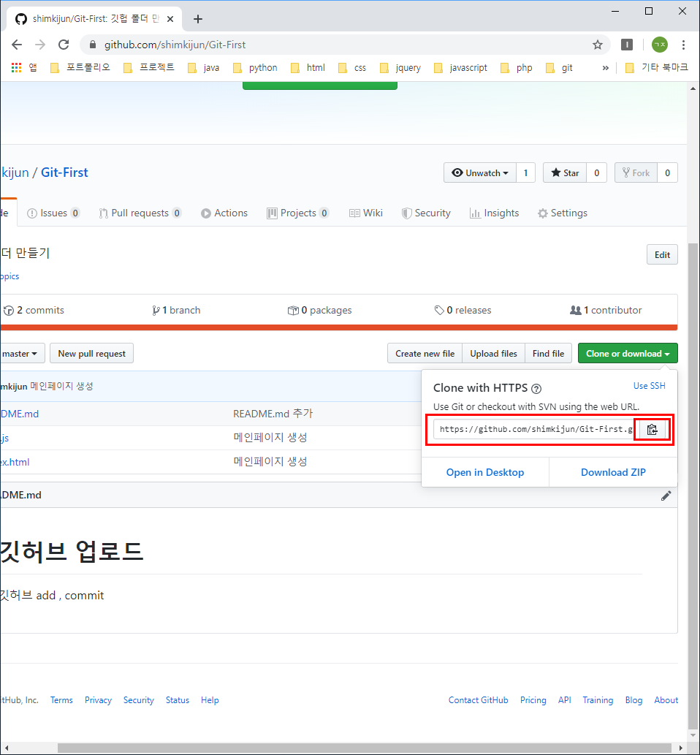
Task: Go back with the browser back arrow
Action: (17, 45)
